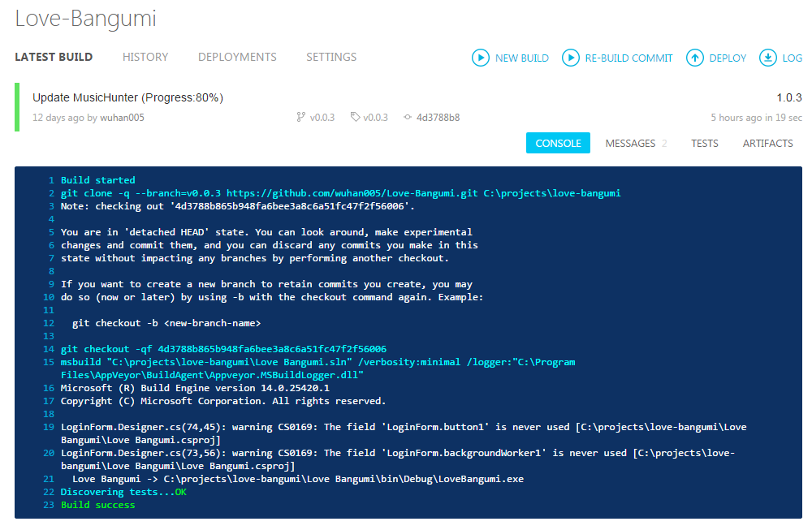Click the Build success console line
The image size is (812, 530).
97,505
